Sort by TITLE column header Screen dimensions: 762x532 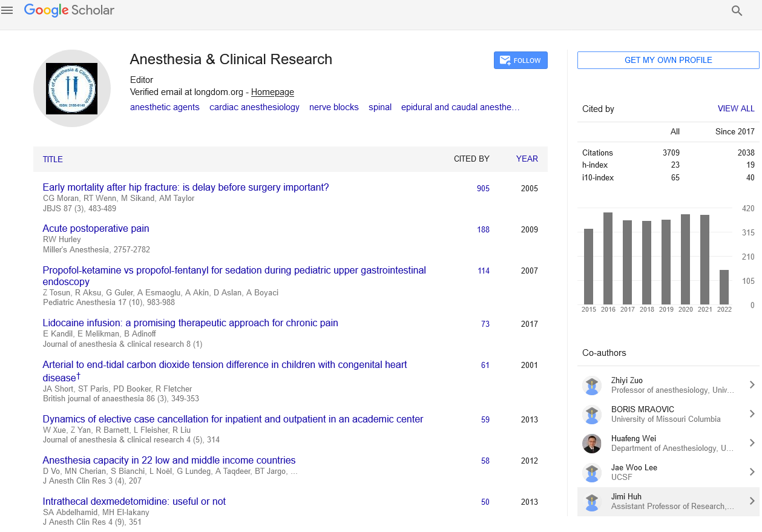point(53,159)
